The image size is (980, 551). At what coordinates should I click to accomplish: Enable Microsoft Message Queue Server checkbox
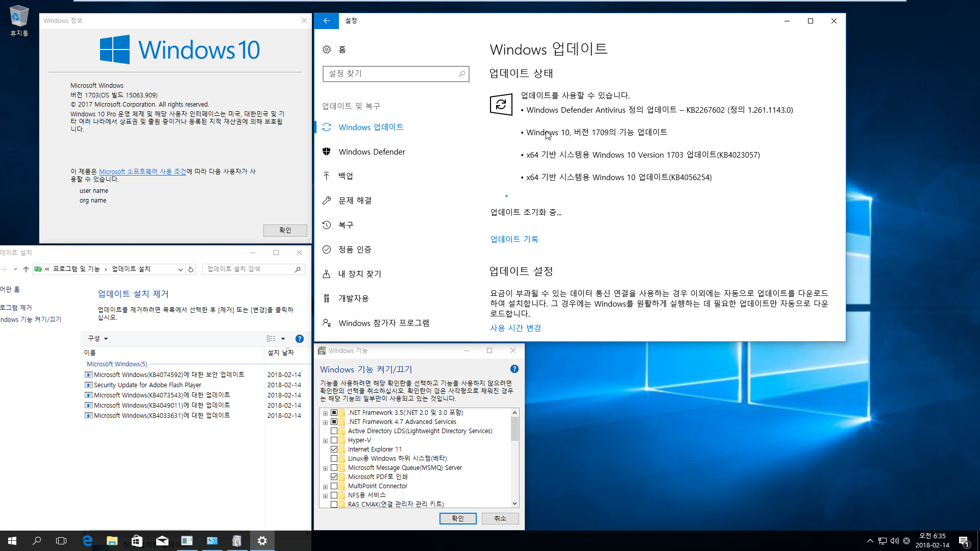tap(334, 468)
